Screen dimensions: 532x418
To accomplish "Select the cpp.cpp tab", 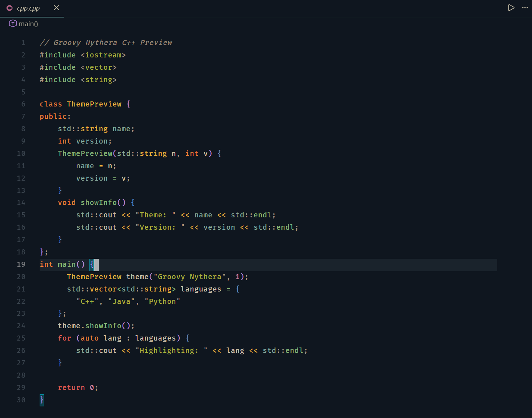I will (x=28, y=8).
